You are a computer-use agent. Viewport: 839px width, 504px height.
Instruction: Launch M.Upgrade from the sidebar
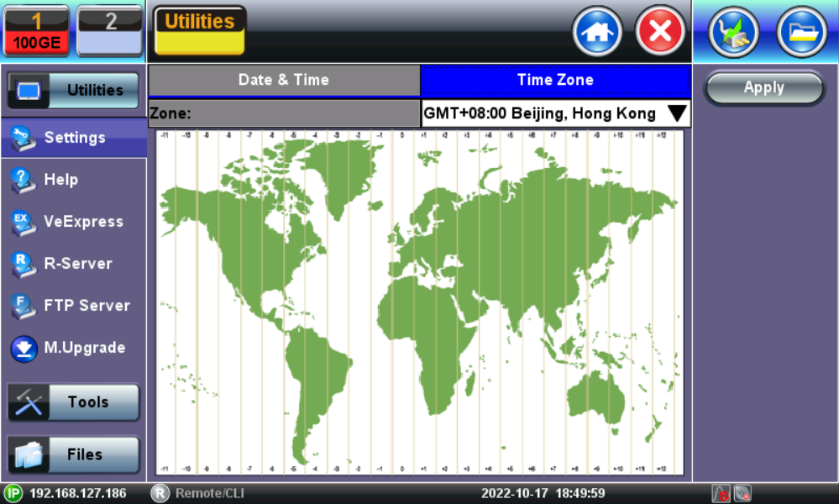pyautogui.click(x=73, y=348)
